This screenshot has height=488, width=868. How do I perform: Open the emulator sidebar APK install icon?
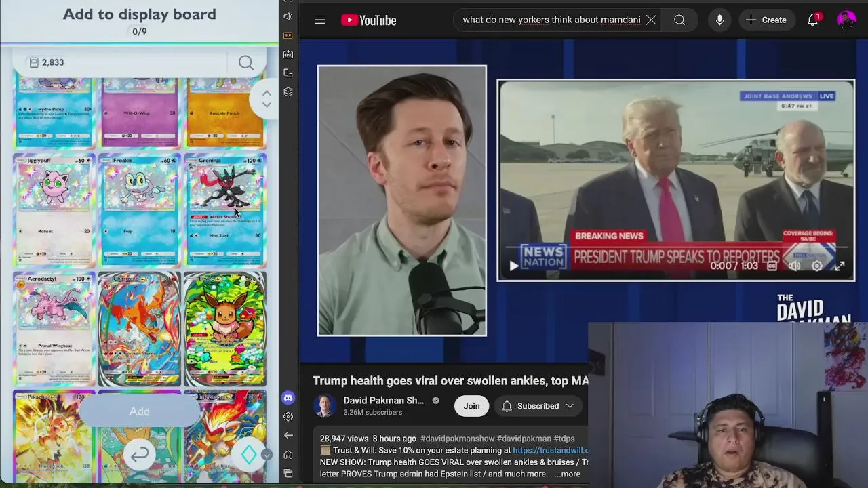pyautogui.click(x=288, y=54)
